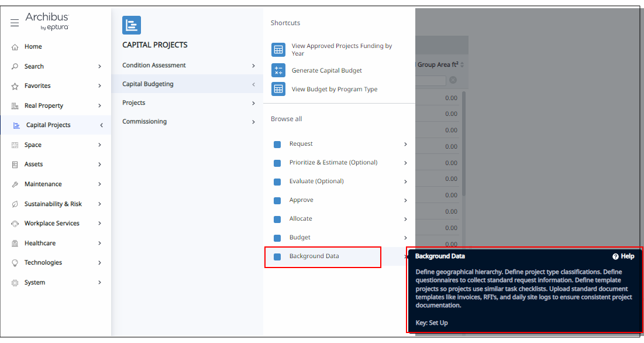The width and height of the screenshot is (644, 343).
Task: Open View Budget by Program Type shortcut
Action: click(x=335, y=89)
